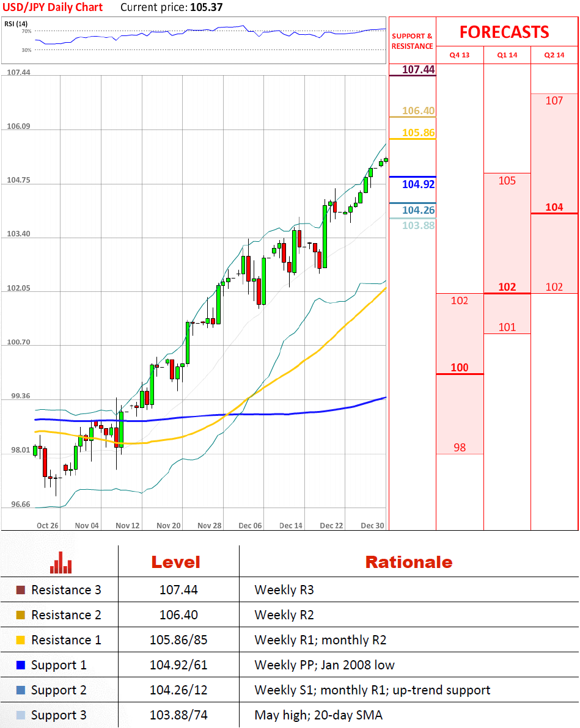Screen dimensions: 580x728
Task: Click the RSI (14) indicator label
Action: [15, 24]
